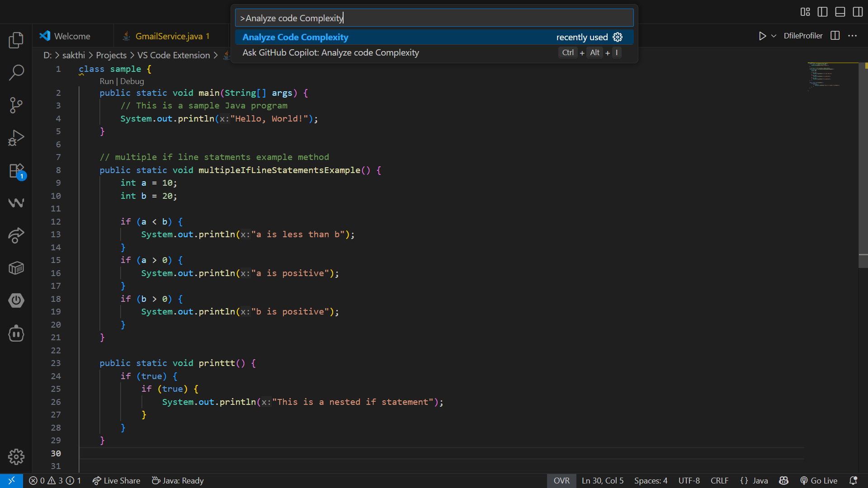Toggle OVR overtype mode in status bar
This screenshot has height=488, width=868.
click(561, 481)
